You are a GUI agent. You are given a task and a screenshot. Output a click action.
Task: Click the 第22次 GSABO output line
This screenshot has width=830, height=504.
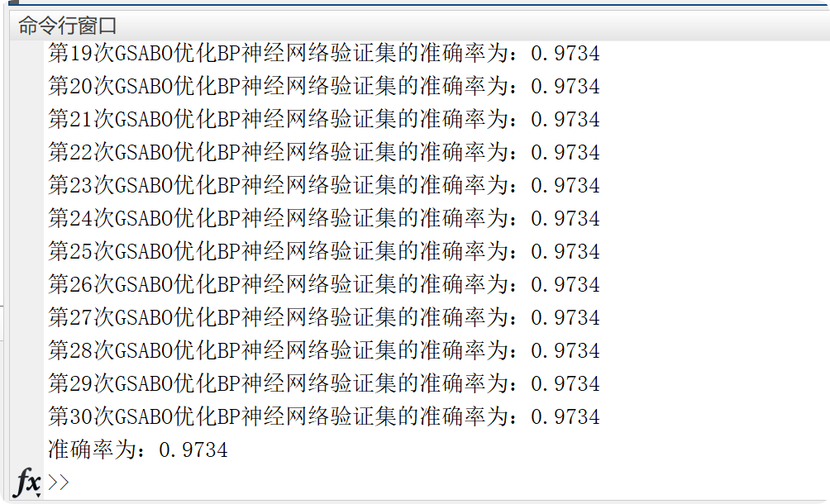pos(324,152)
